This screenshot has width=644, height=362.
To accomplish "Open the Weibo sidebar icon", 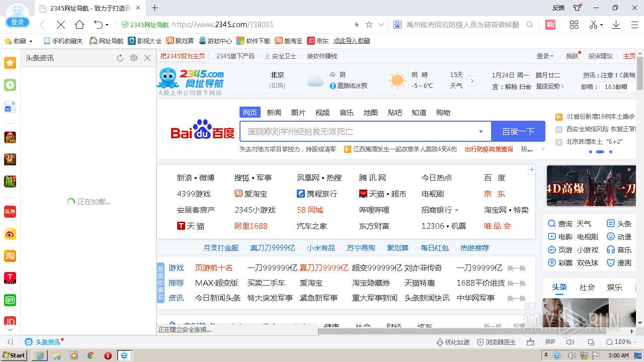I will [x=10, y=234].
